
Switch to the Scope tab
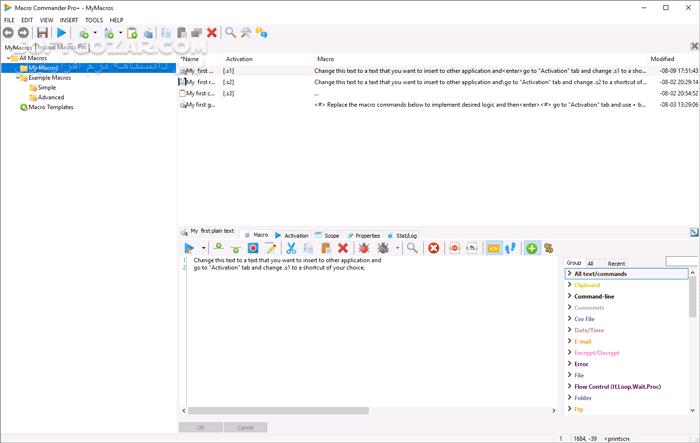pyautogui.click(x=327, y=235)
